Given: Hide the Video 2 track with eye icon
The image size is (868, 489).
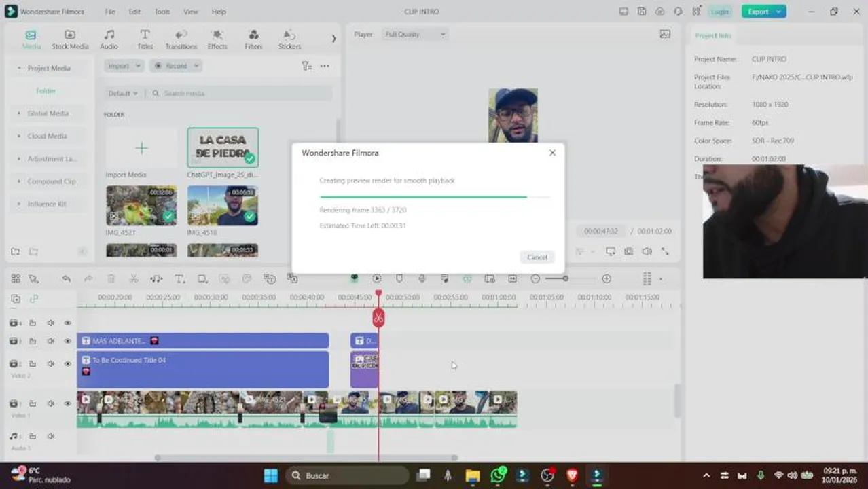Looking at the screenshot, I should tap(67, 364).
